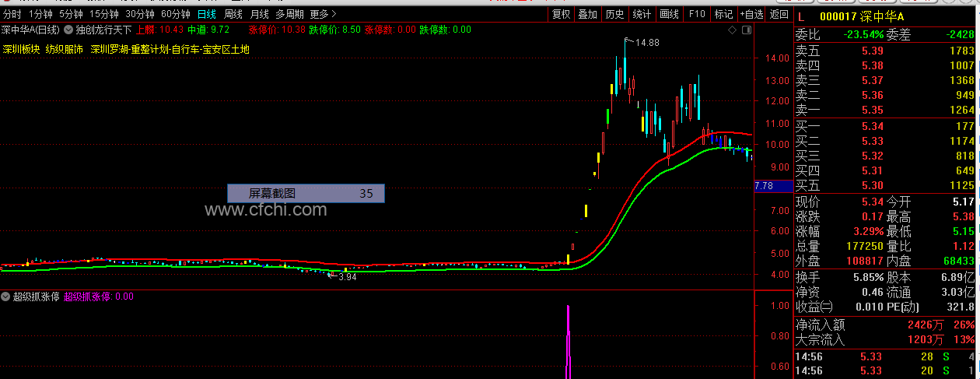Viewport: 980px width, 379px height.
Task: Click the 换手 5.85% value
Action: (867, 277)
